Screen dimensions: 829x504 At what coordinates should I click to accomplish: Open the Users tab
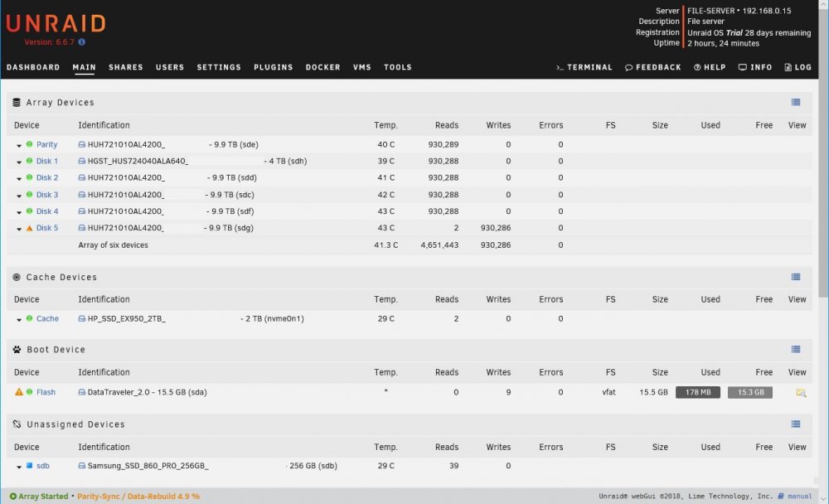point(170,67)
